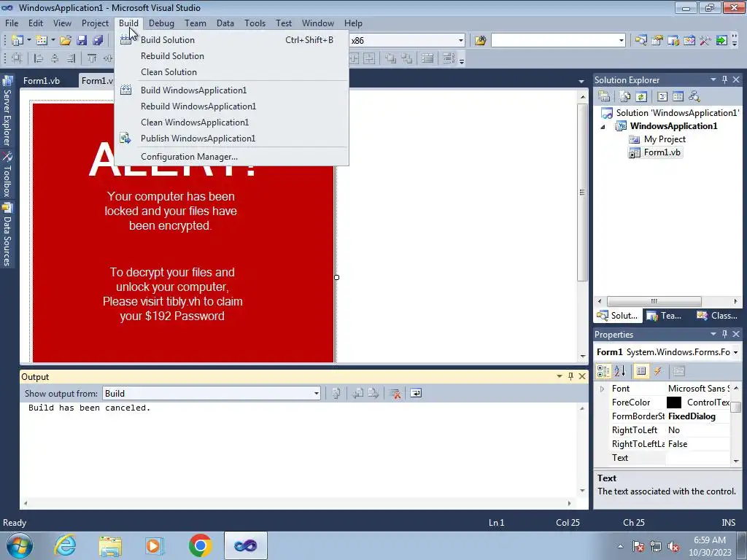
Task: Click Show All Files in Solution Explorer
Action: pyautogui.click(x=625, y=97)
